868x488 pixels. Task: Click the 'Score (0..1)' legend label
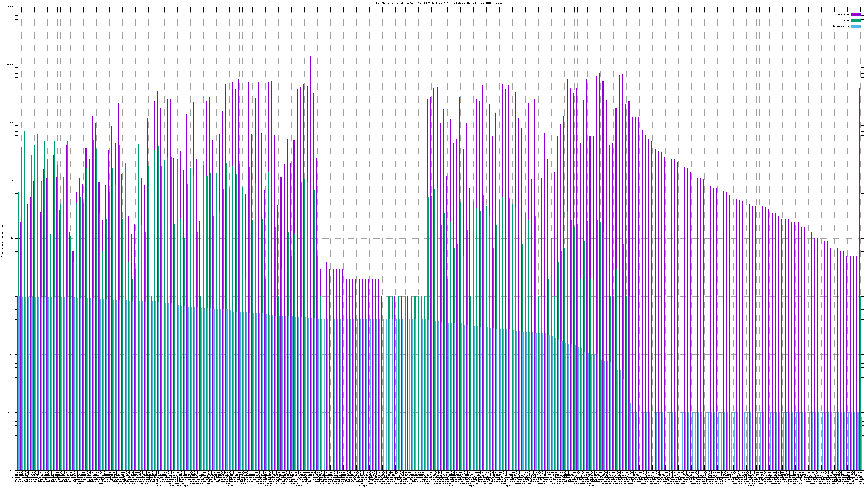(x=841, y=26)
